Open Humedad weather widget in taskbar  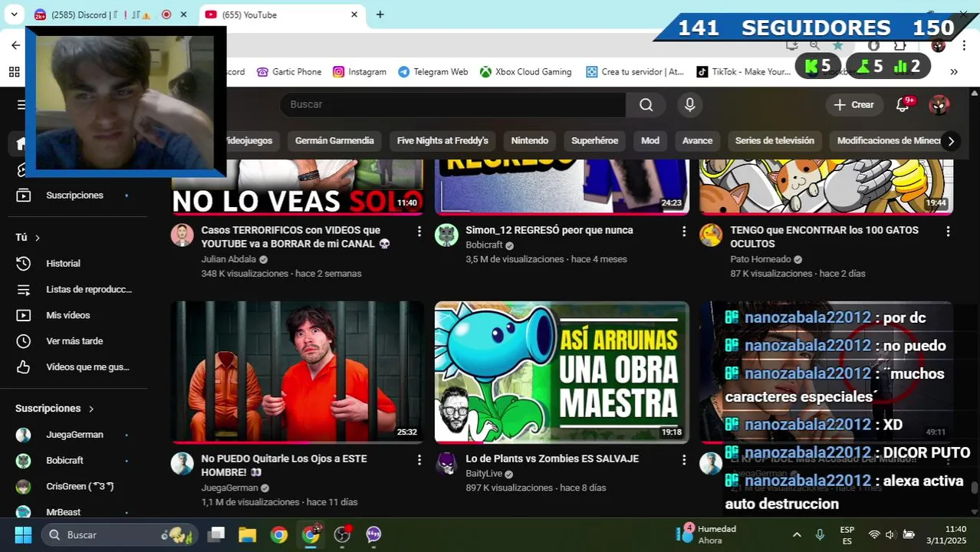[707, 534]
